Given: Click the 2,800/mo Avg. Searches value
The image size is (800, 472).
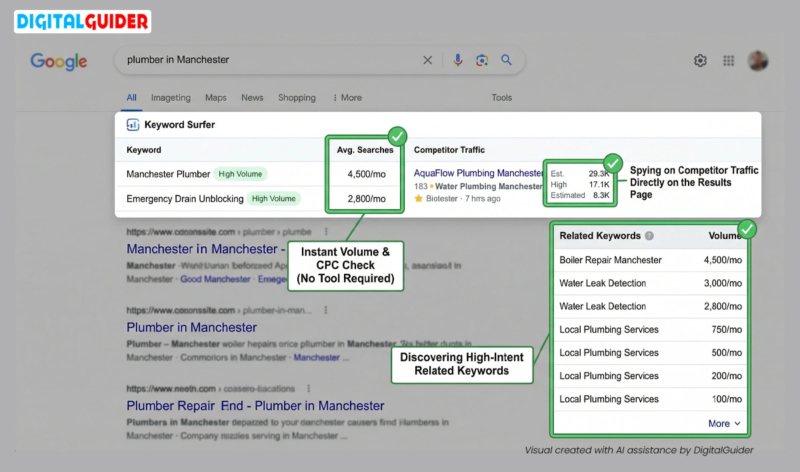Looking at the screenshot, I should [x=366, y=198].
